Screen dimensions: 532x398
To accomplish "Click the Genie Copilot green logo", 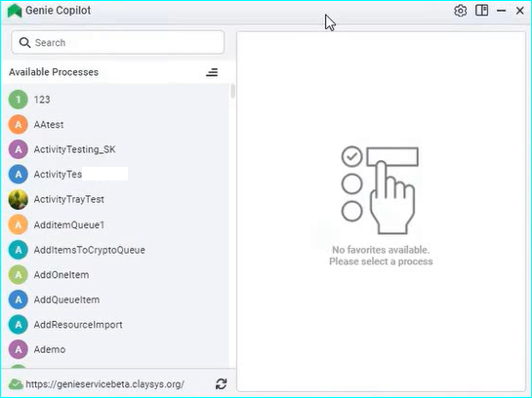I will [x=15, y=11].
